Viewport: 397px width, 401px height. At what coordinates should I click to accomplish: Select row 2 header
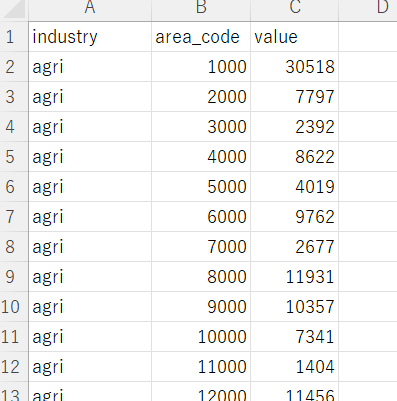point(14,67)
